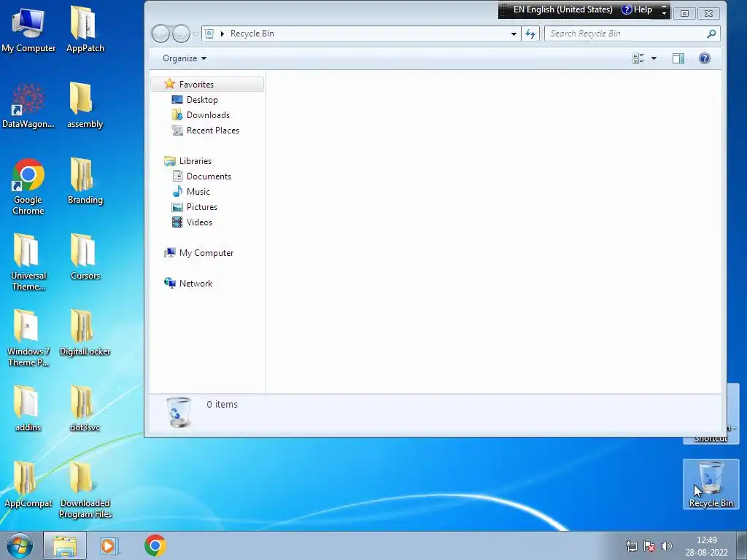Click the network tray icon
747x560 pixels.
(631, 546)
